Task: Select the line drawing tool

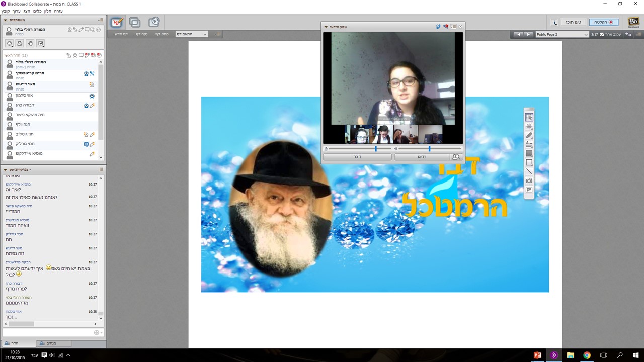Action: coord(529,171)
